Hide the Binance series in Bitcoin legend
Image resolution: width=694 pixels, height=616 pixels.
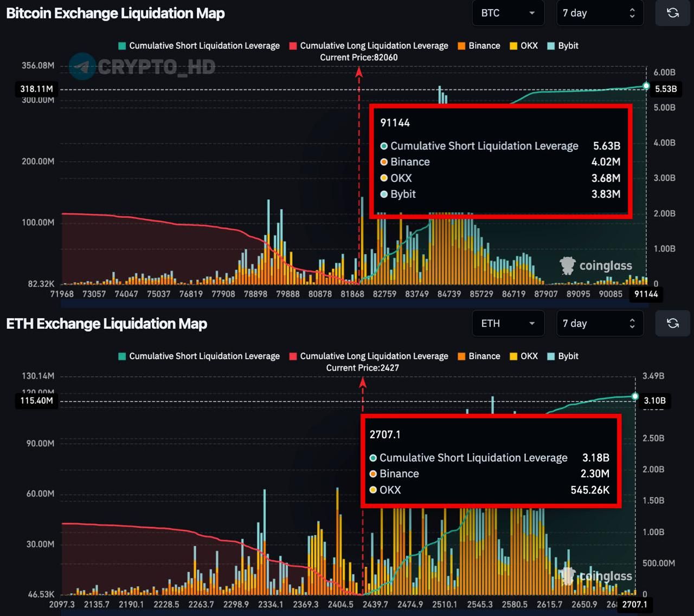coord(479,46)
